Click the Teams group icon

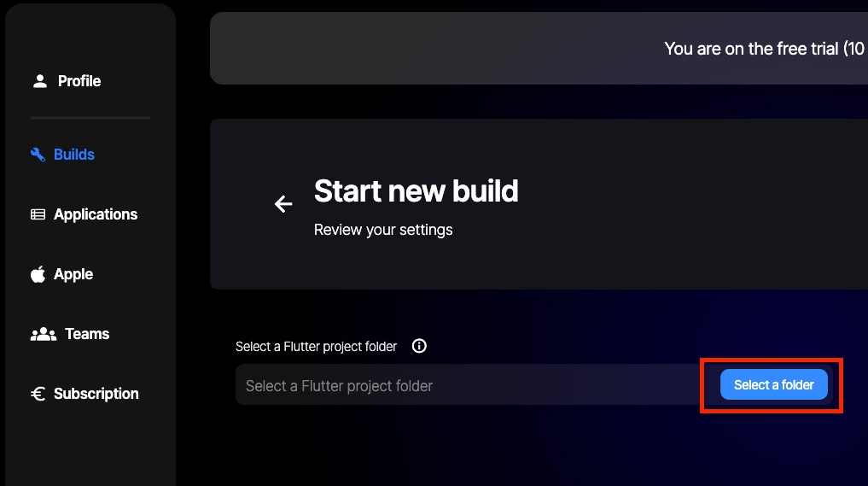(44, 334)
